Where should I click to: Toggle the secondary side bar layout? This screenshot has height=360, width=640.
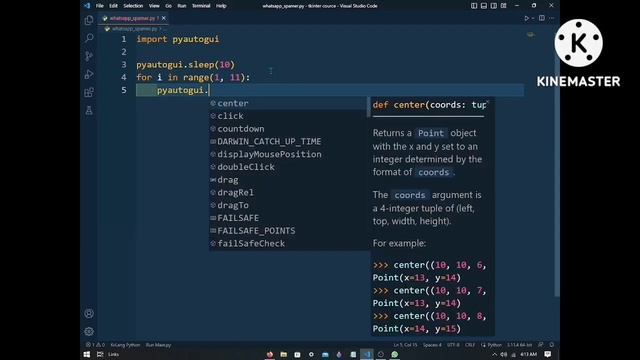click(x=493, y=6)
